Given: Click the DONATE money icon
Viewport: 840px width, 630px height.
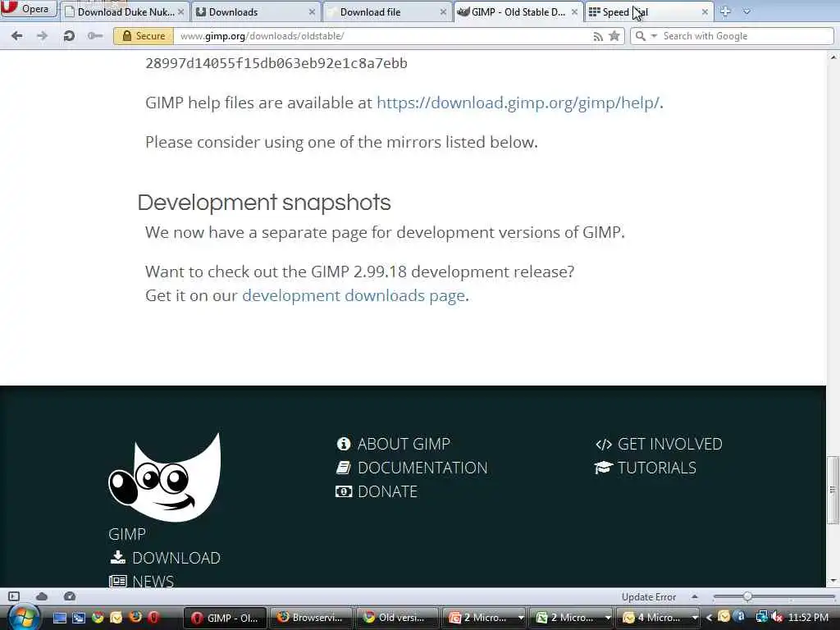Looking at the screenshot, I should [344, 491].
